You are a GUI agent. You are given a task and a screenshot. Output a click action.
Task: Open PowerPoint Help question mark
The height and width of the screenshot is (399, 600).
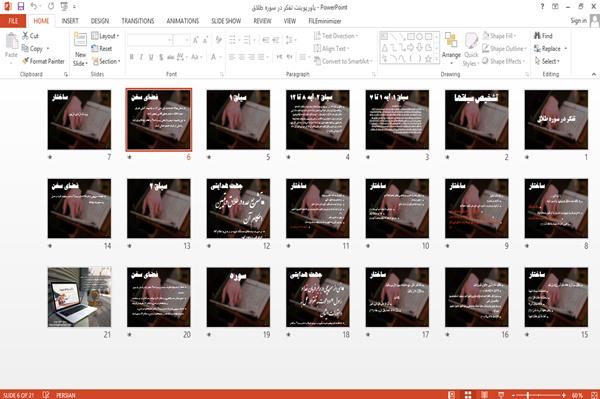(542, 7)
